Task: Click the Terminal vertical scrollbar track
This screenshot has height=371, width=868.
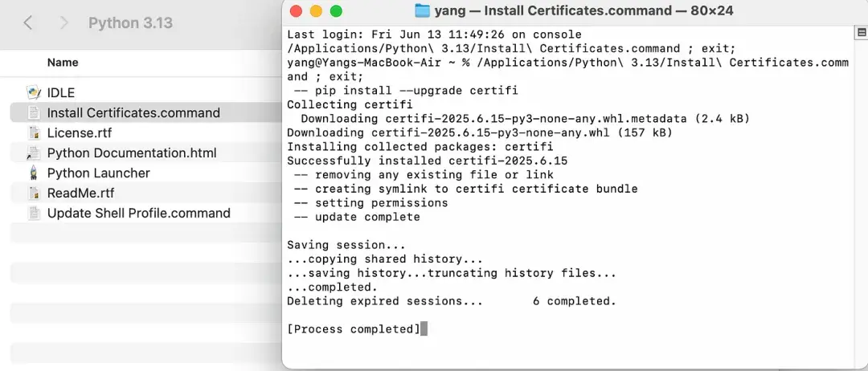Action: click(859, 201)
